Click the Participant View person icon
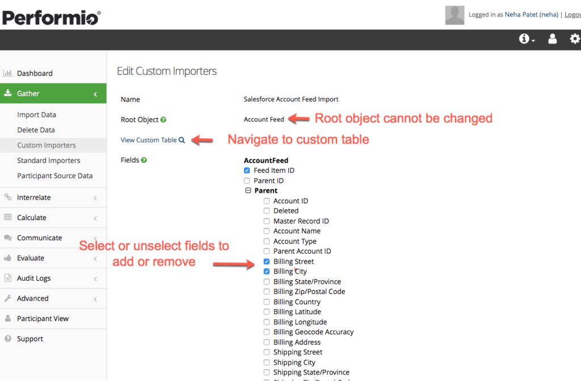The image size is (581, 392). [8, 318]
